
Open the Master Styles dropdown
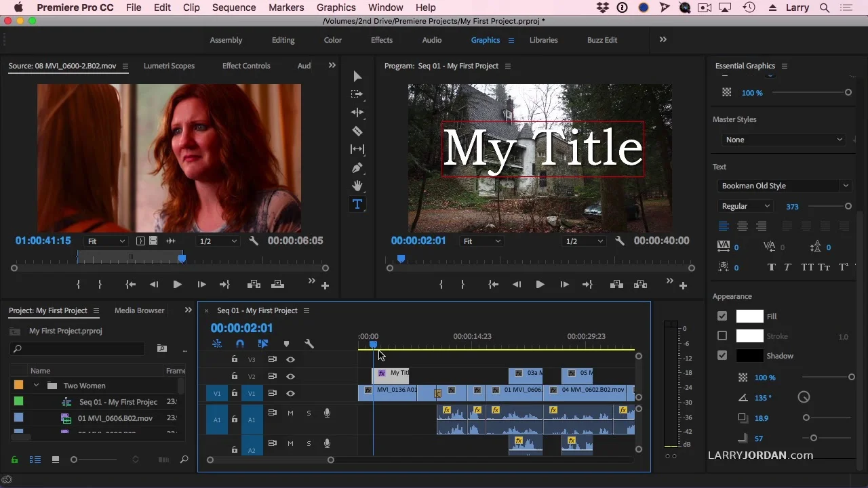[x=783, y=140]
